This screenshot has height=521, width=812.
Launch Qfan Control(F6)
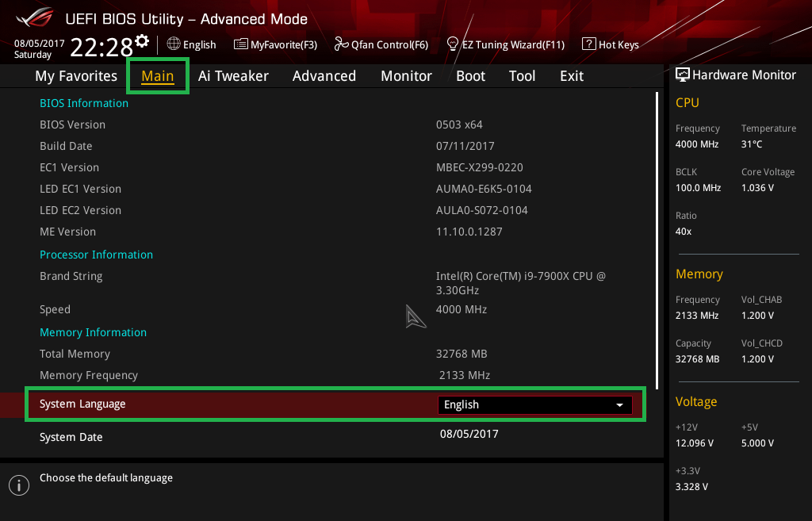(x=381, y=44)
